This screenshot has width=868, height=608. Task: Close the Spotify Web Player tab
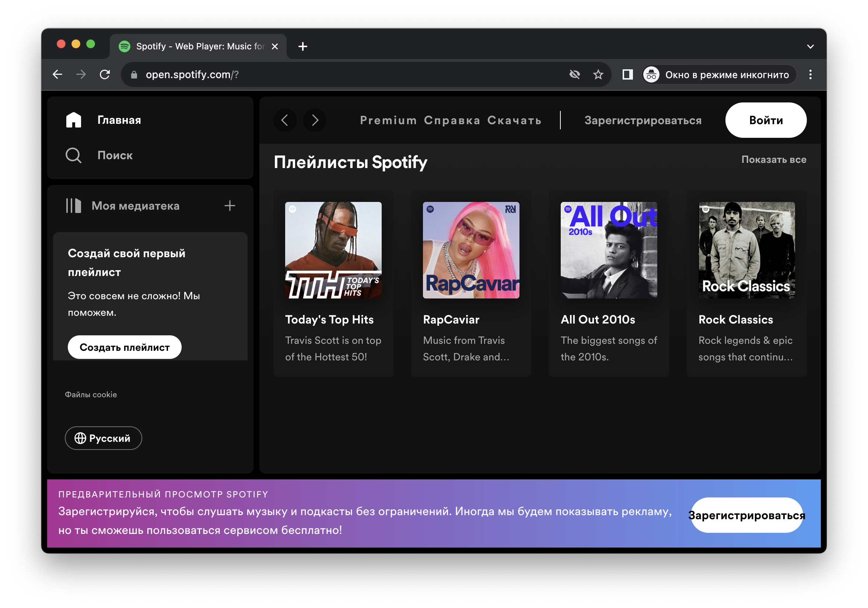tap(275, 46)
